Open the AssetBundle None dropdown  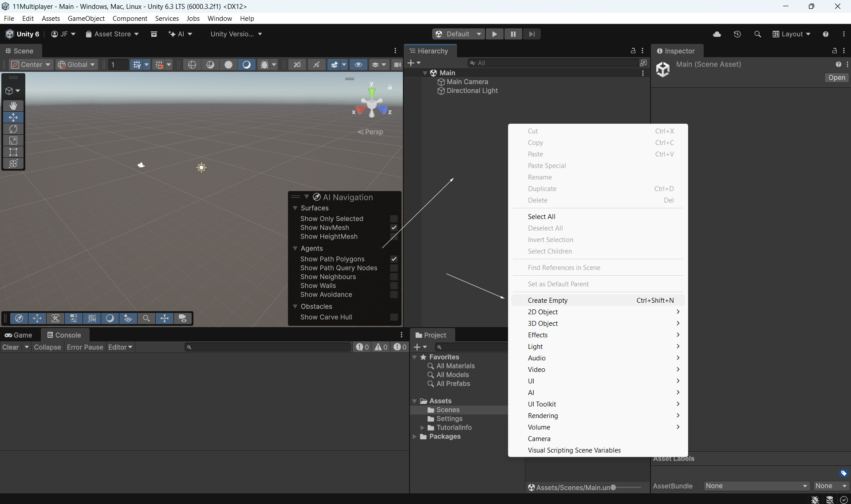756,486
